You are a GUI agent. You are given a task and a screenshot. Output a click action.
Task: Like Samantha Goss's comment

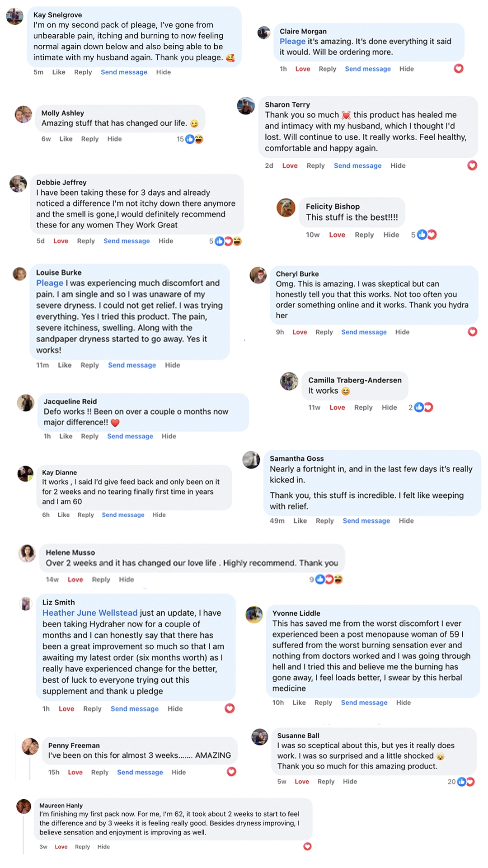[x=300, y=521]
